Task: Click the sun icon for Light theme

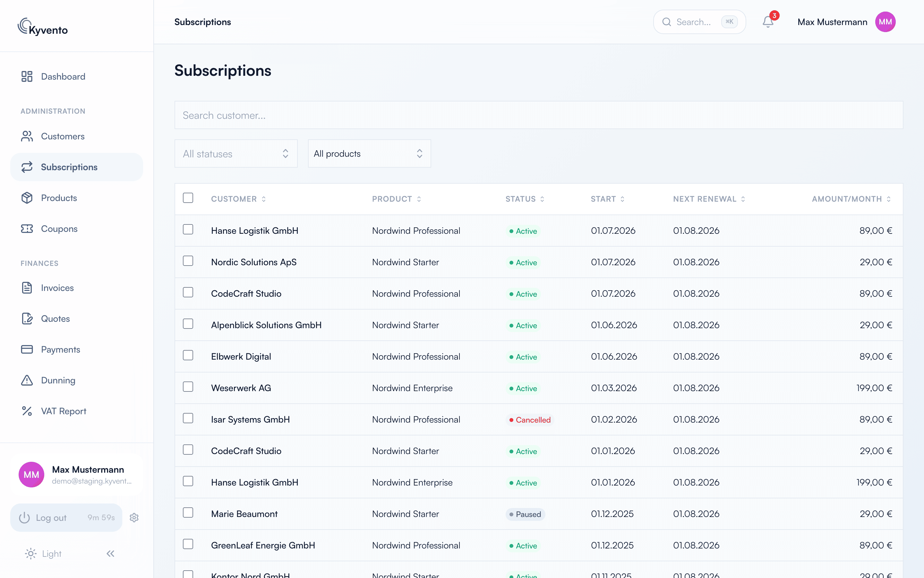Action: click(30, 554)
